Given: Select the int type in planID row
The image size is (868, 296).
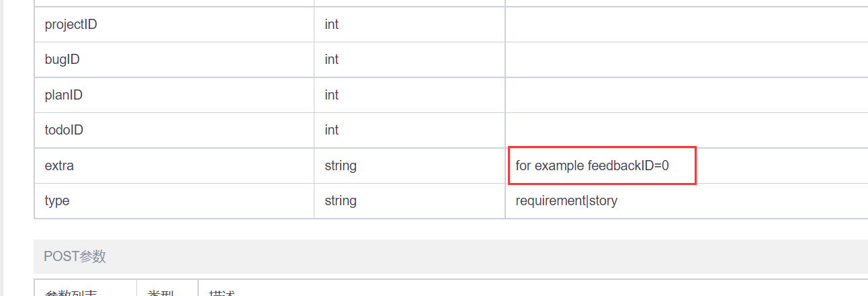Looking at the screenshot, I should [x=332, y=96].
